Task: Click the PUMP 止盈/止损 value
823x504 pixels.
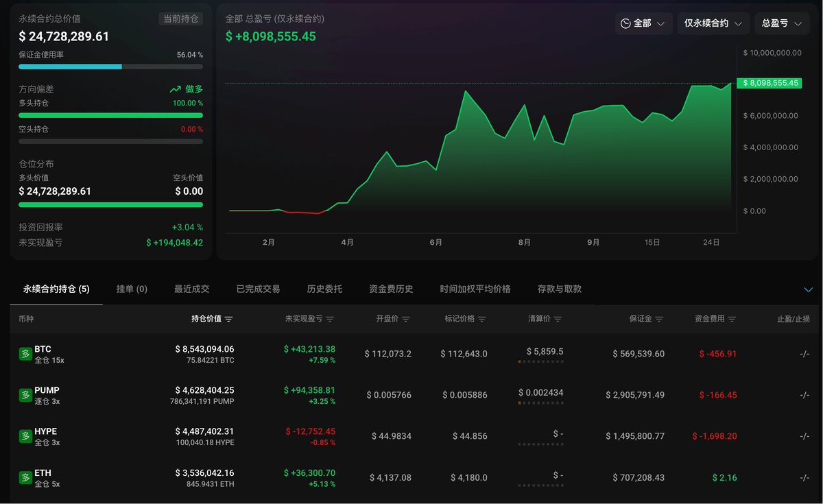Action: (804, 395)
